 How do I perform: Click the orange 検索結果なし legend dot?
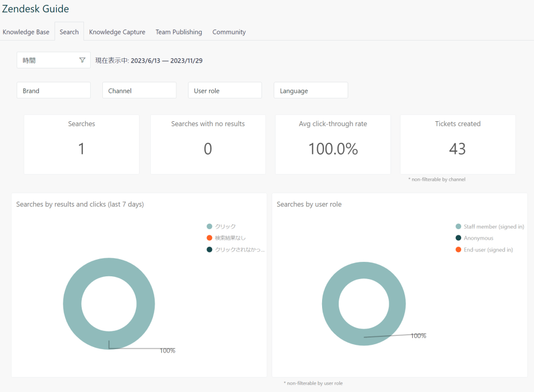209,237
